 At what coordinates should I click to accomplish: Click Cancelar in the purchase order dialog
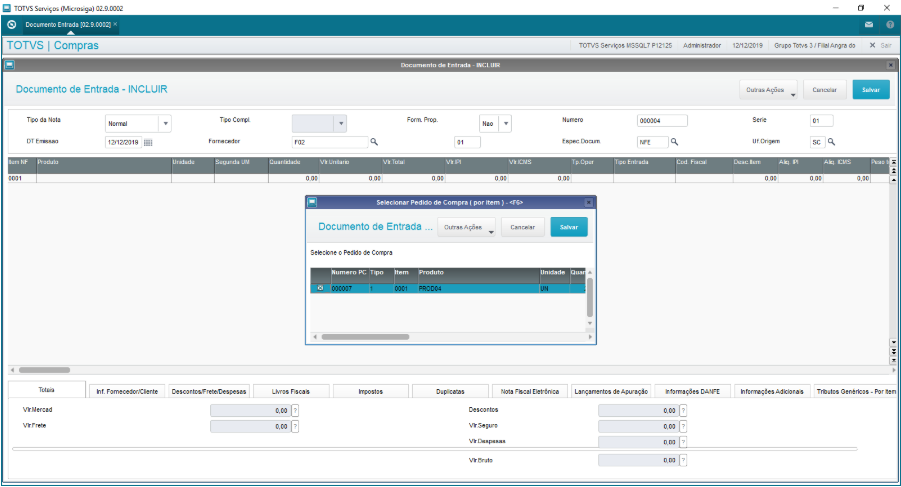pyautogui.click(x=522, y=227)
